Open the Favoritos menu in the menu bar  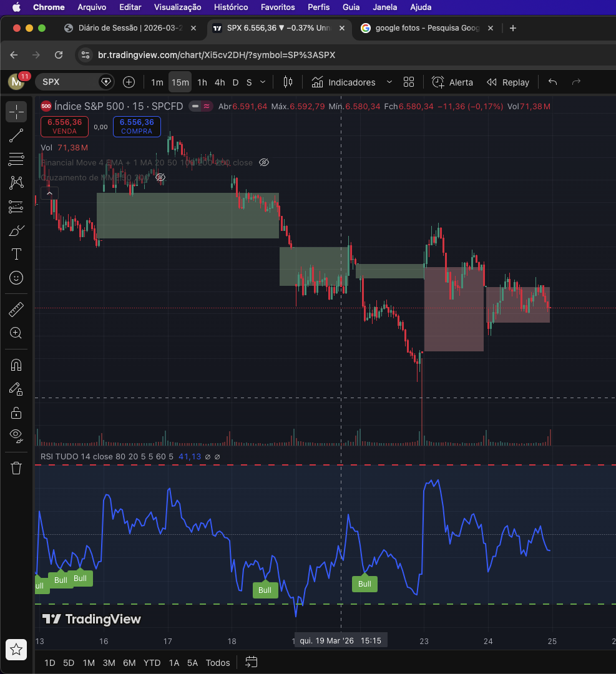278,7
